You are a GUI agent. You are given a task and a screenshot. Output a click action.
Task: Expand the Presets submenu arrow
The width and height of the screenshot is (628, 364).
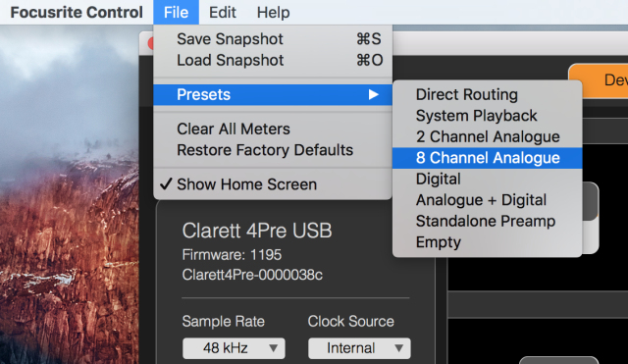[x=373, y=94]
